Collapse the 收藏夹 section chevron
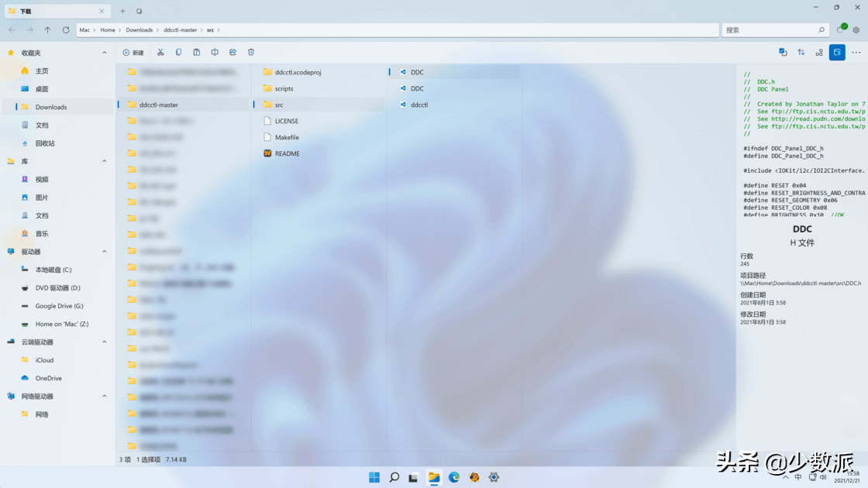Viewport: 868px width, 488px height. [103, 52]
